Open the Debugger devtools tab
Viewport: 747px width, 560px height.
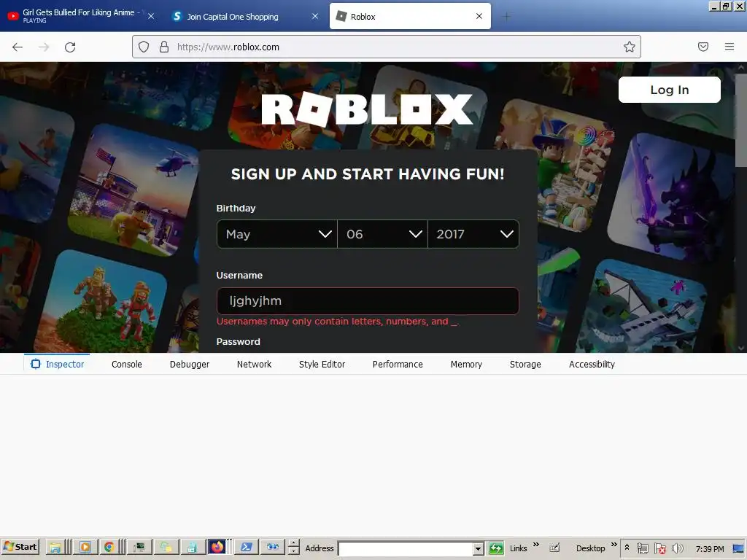pyautogui.click(x=190, y=365)
